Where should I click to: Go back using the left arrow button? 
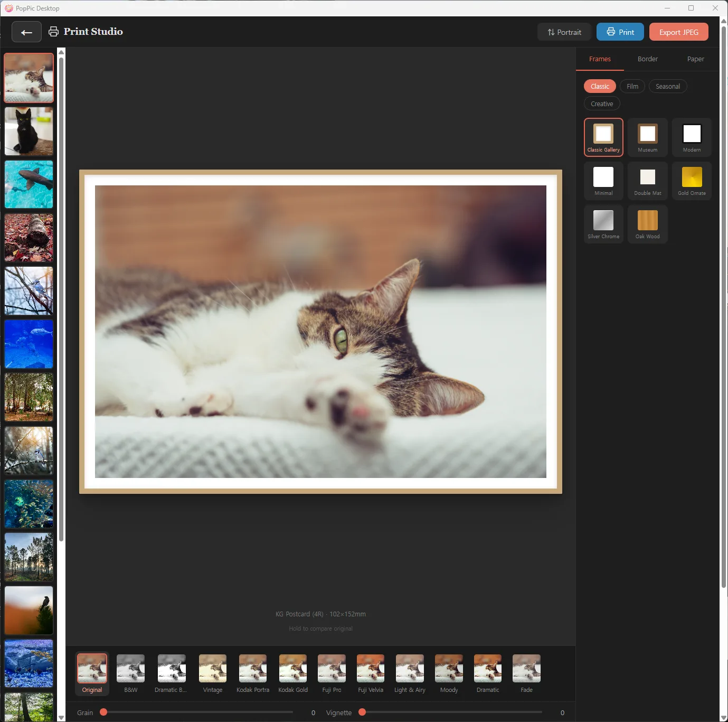point(26,32)
